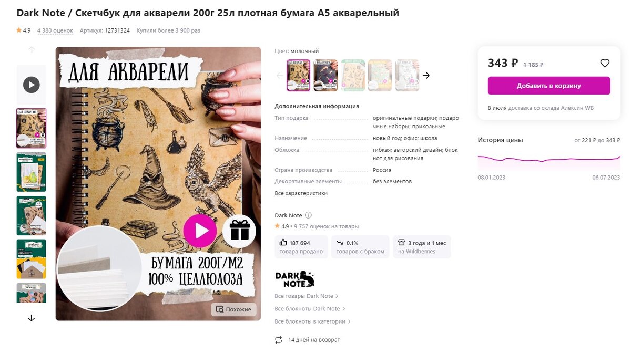This screenshot has height=364, width=631.
Task: Click the price history chart
Action: click(x=549, y=159)
